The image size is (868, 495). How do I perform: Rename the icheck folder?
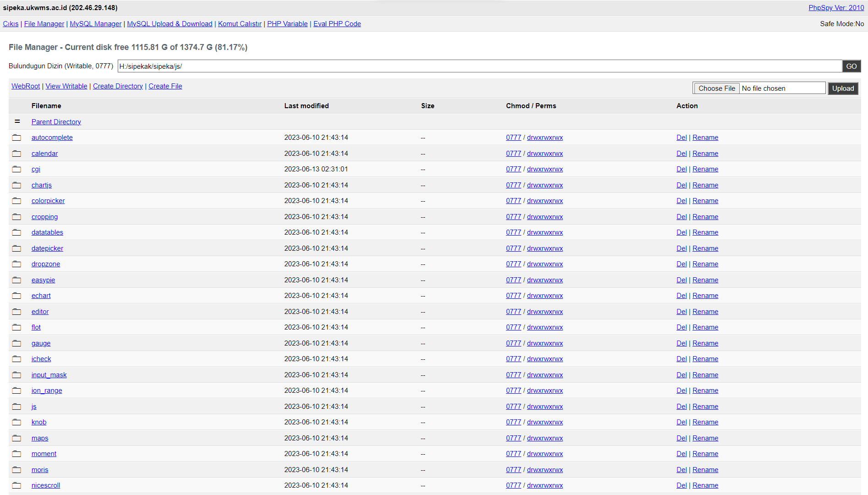point(705,359)
